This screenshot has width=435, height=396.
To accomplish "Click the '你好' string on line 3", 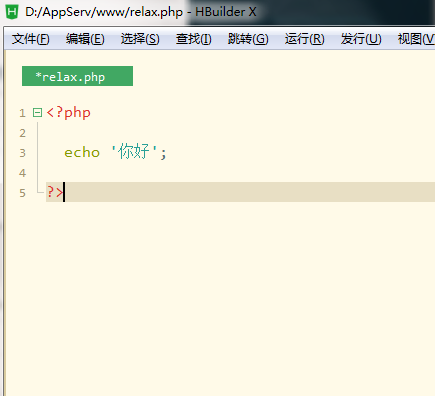I will point(134,152).
